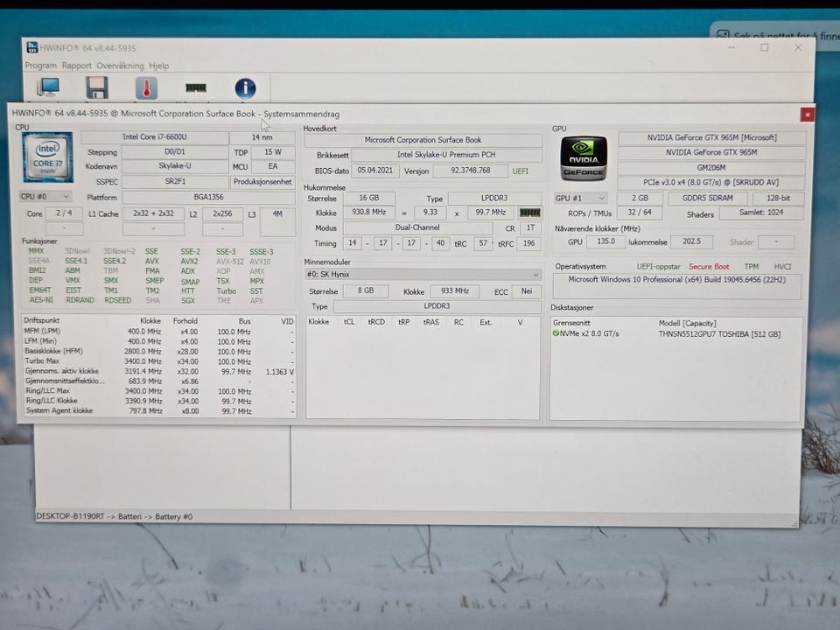This screenshot has width=840, height=630.
Task: Click the Microsoft Corporation Surface Book motherboard field
Action: pyautogui.click(x=423, y=140)
